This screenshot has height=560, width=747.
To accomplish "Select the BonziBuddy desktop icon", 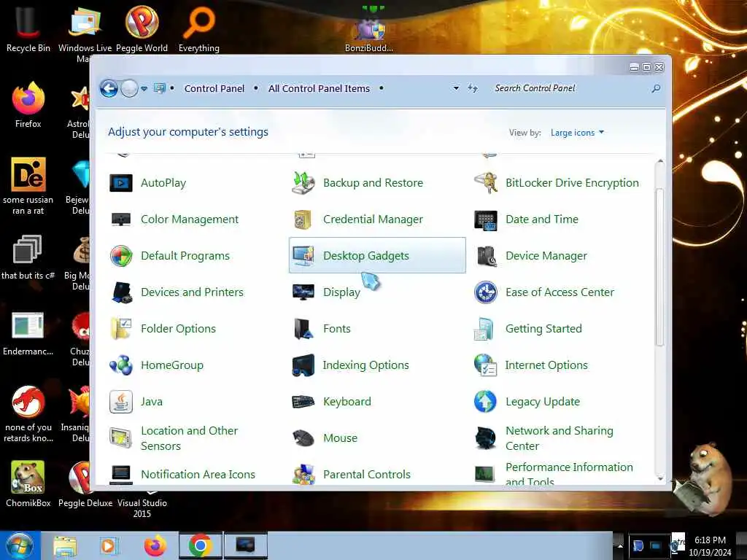I will click(369, 30).
